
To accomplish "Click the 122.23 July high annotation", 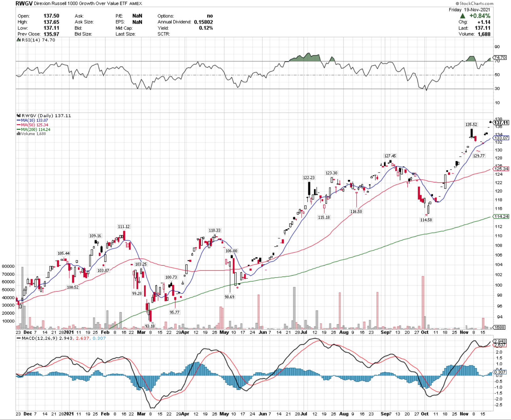I will 309,177.
